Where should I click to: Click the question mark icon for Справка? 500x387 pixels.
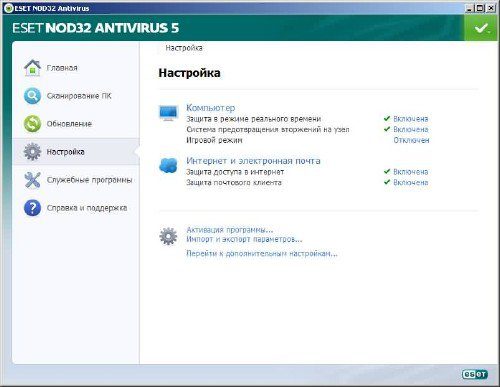coord(32,208)
